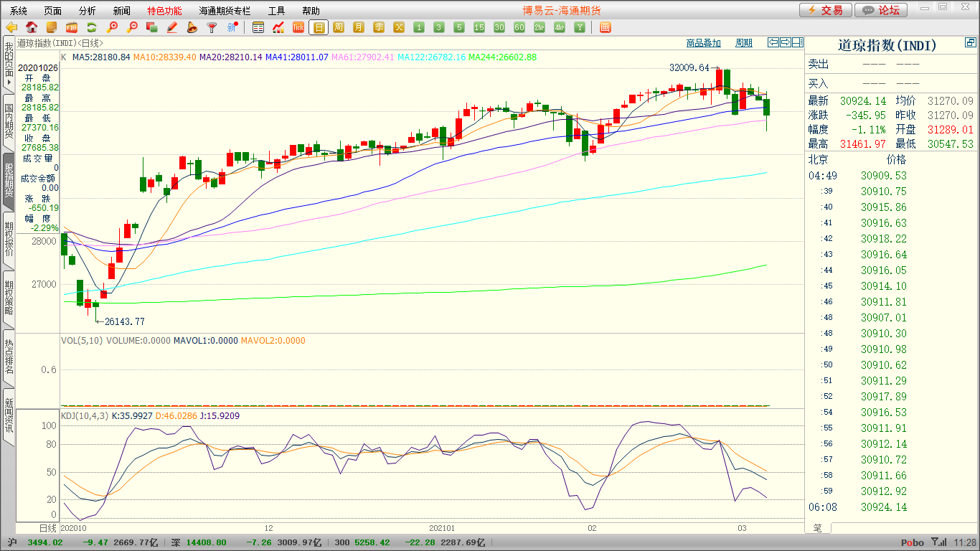
Task: Open the alert bell icon
Action: coord(192,27)
